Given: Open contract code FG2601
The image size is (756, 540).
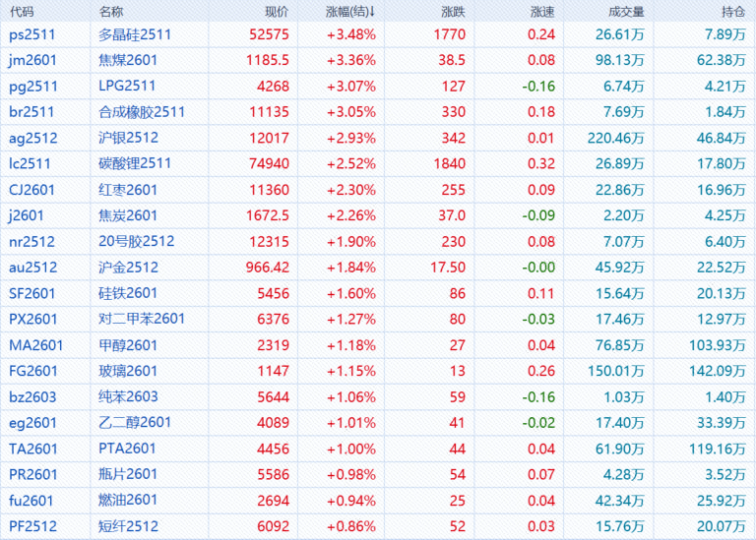Looking at the screenshot, I should pyautogui.click(x=33, y=371).
